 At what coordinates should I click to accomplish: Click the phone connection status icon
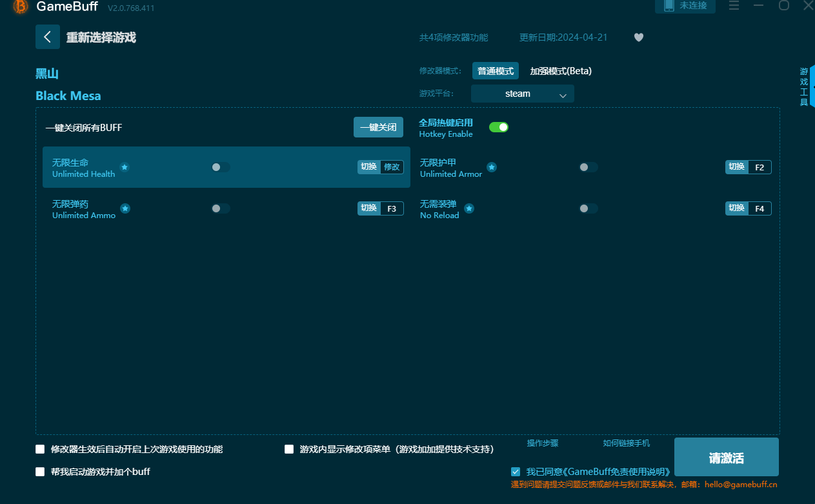pyautogui.click(x=669, y=5)
